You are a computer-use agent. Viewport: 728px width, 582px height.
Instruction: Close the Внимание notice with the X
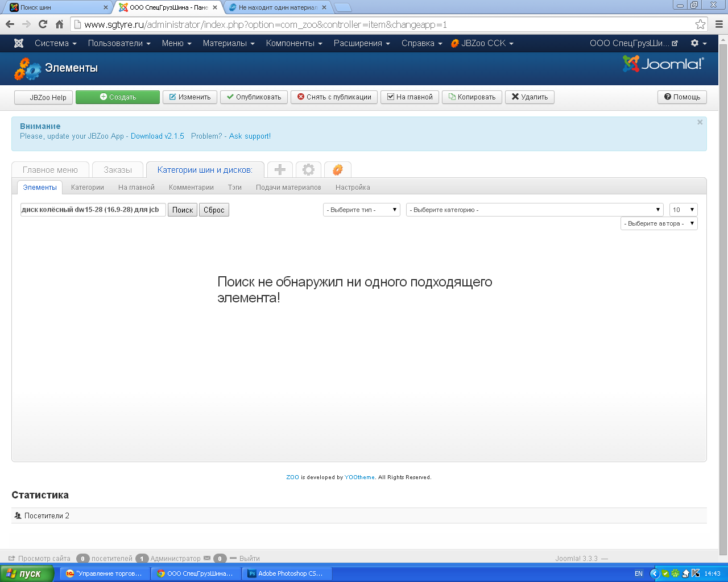click(700, 122)
